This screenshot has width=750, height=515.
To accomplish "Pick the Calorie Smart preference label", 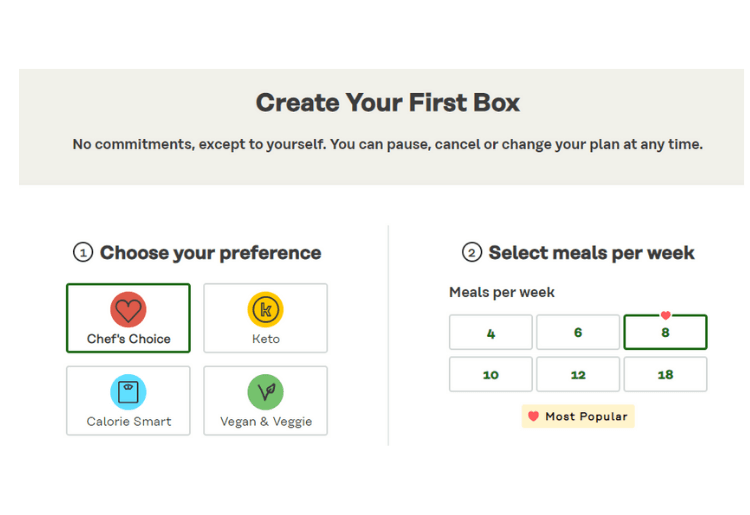I will tap(128, 421).
